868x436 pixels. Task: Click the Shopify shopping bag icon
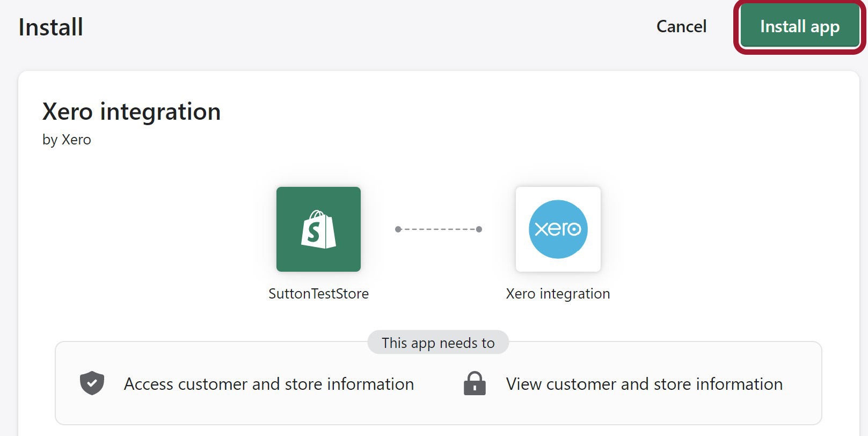pyautogui.click(x=318, y=229)
